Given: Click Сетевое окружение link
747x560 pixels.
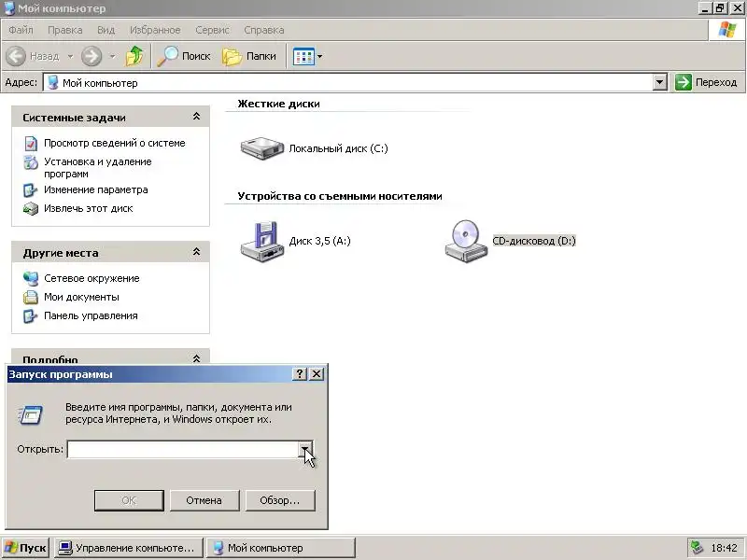Looking at the screenshot, I should pyautogui.click(x=92, y=278).
